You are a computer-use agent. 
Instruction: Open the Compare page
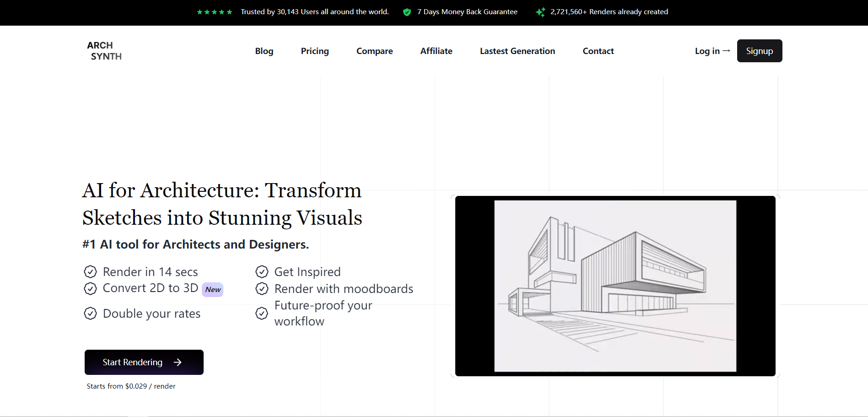[374, 51]
